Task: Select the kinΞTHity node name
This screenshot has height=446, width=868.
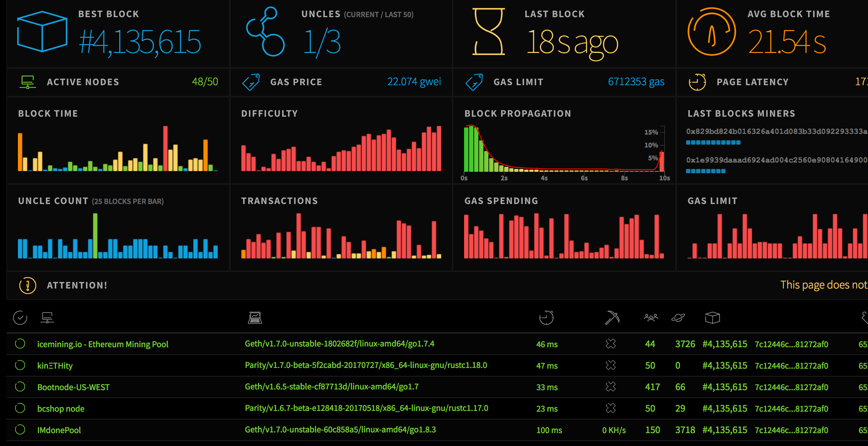Action: click(x=55, y=365)
